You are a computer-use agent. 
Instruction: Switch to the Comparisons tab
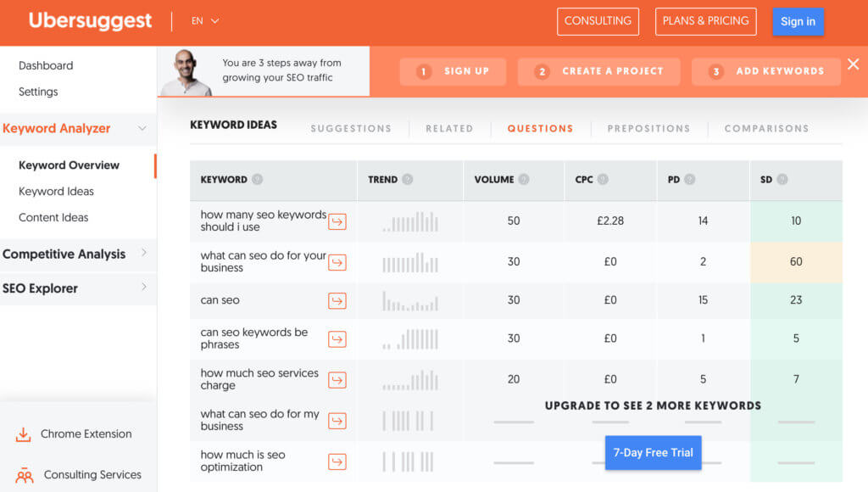(x=766, y=129)
